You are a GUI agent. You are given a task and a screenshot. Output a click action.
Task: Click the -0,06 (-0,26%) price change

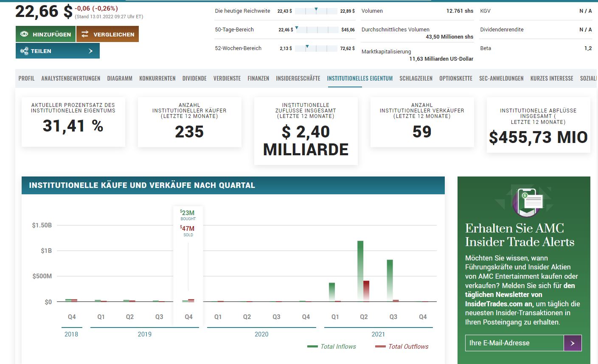click(96, 8)
